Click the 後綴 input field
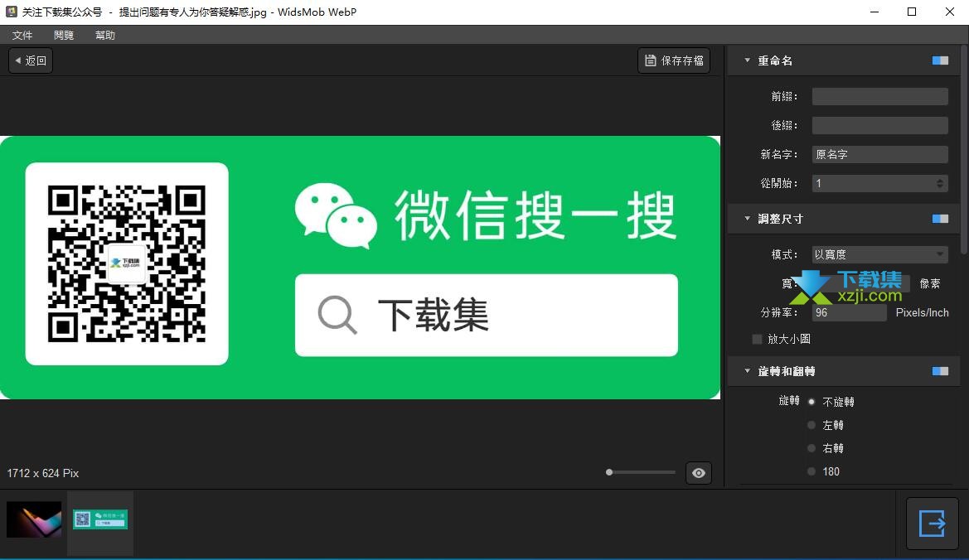The height and width of the screenshot is (560, 969). click(x=880, y=125)
